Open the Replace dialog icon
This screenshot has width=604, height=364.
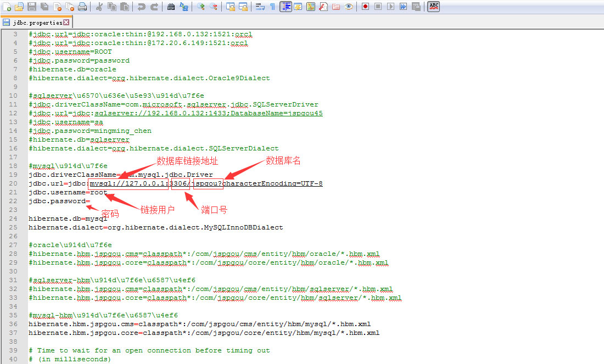184,7
